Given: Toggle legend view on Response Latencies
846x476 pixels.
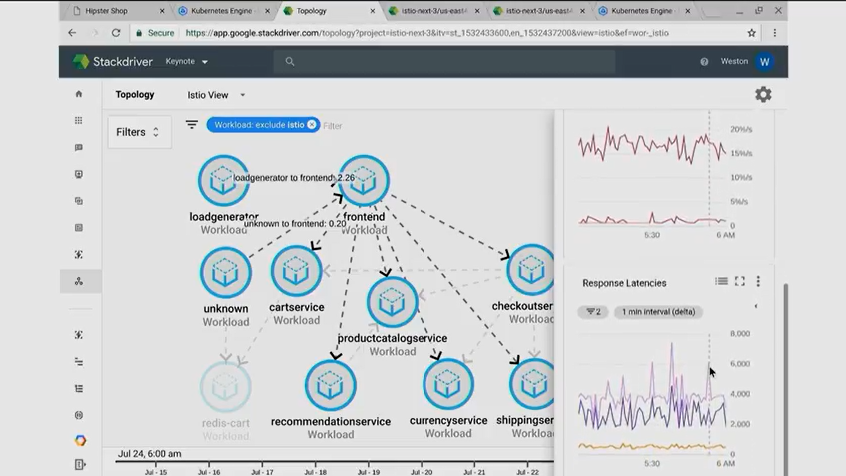Looking at the screenshot, I should click(x=721, y=281).
